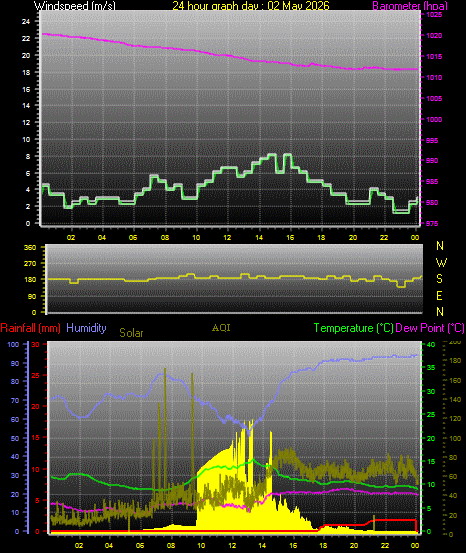Click the 975 barometer scale value
Image resolution: width=466 pixels, height=553 pixels.
[432, 224]
